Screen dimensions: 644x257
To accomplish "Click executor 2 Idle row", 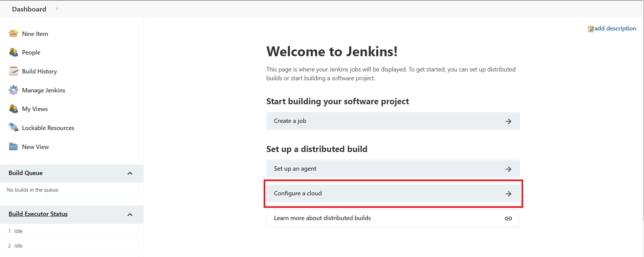I will (x=72, y=245).
